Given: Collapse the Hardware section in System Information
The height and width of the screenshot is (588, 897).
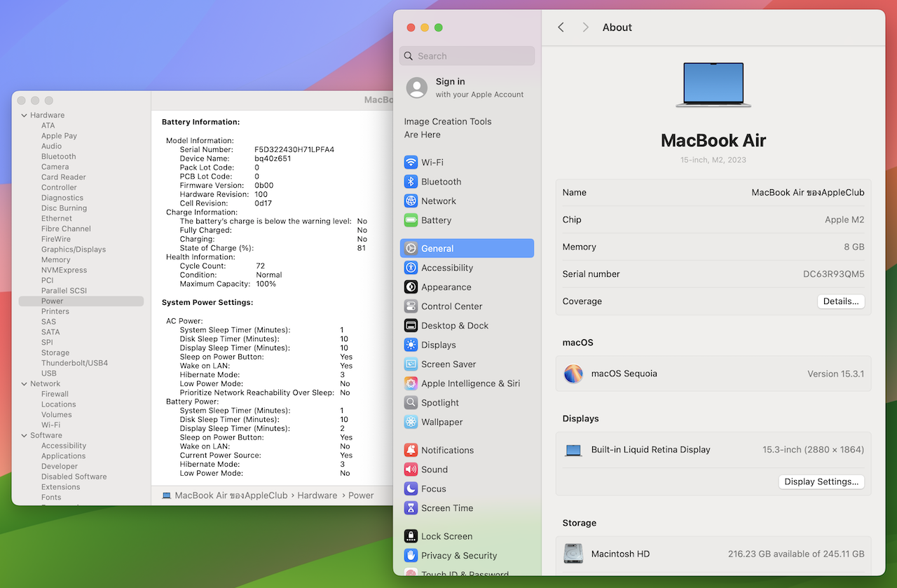Looking at the screenshot, I should 24,116.
